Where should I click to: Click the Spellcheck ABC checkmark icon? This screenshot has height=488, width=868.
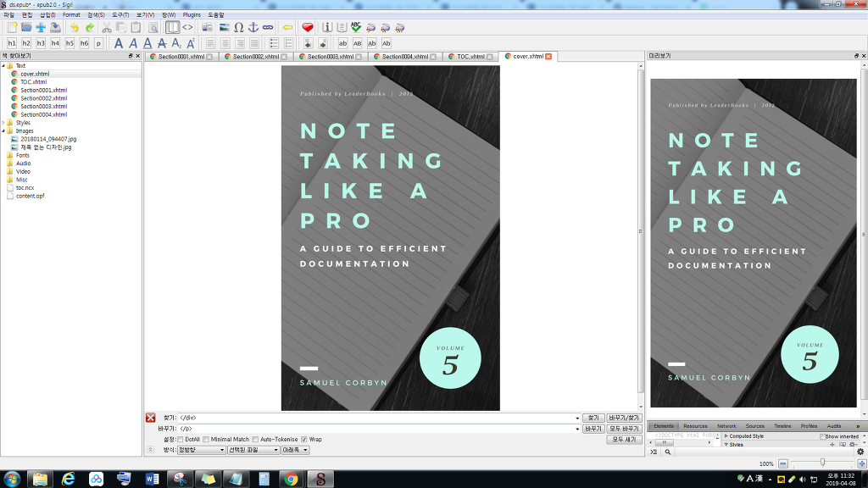[356, 28]
